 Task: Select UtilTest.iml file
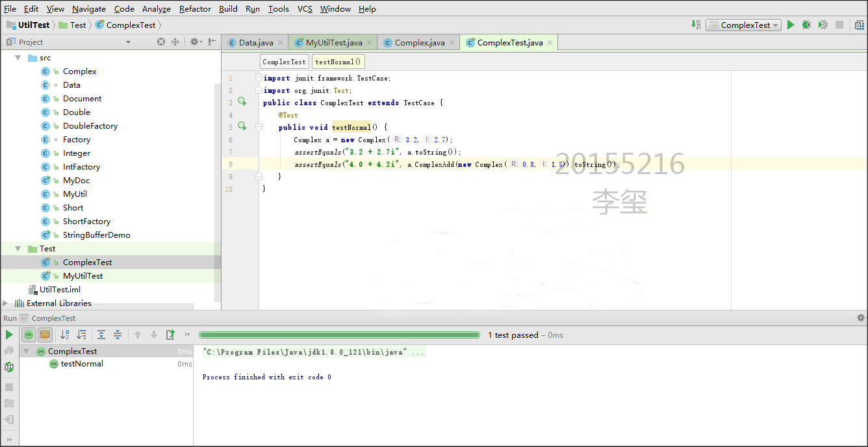click(x=60, y=290)
